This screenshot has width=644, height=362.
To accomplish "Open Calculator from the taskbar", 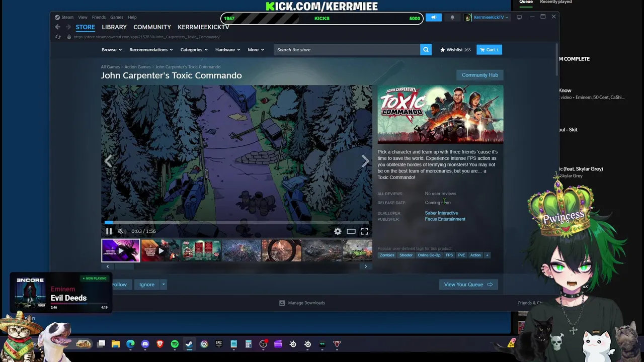I will (x=249, y=344).
